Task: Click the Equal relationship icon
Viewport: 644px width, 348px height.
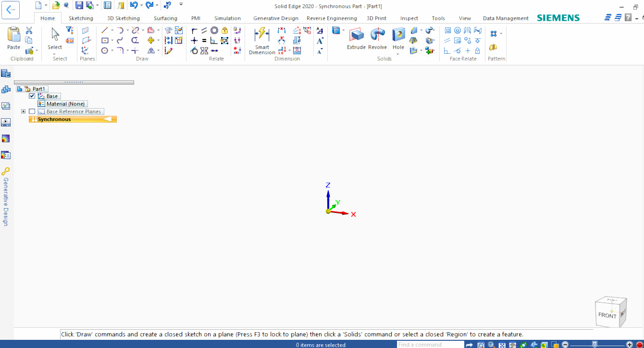Action: point(204,40)
